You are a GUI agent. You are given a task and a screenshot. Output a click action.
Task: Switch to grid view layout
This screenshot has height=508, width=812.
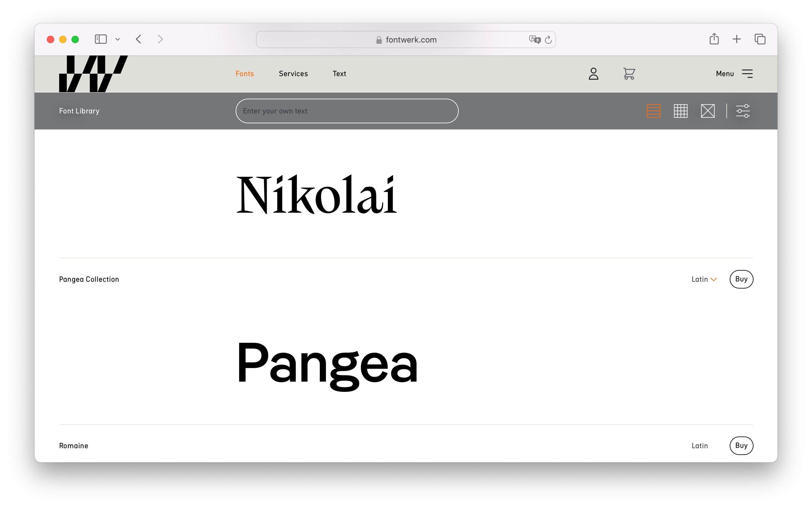pos(680,111)
